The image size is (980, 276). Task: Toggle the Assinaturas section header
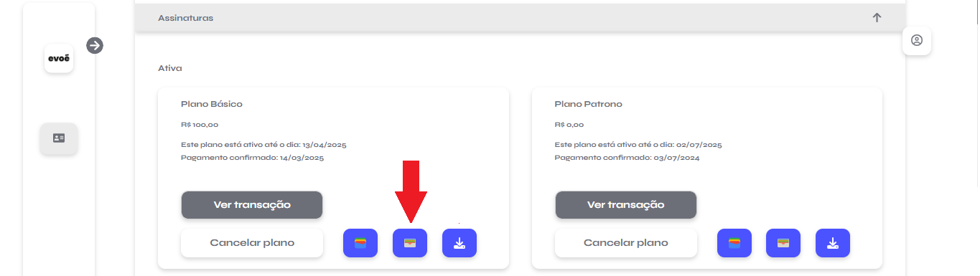click(x=521, y=18)
